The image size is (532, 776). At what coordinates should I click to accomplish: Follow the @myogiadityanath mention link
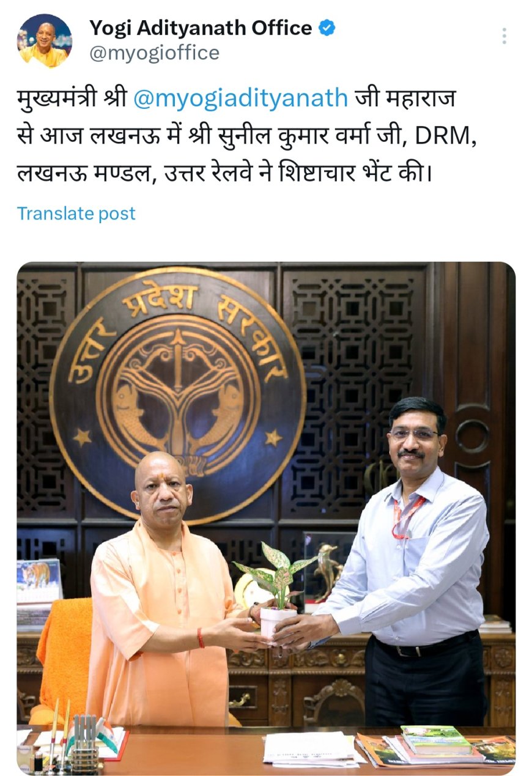pos(240,98)
